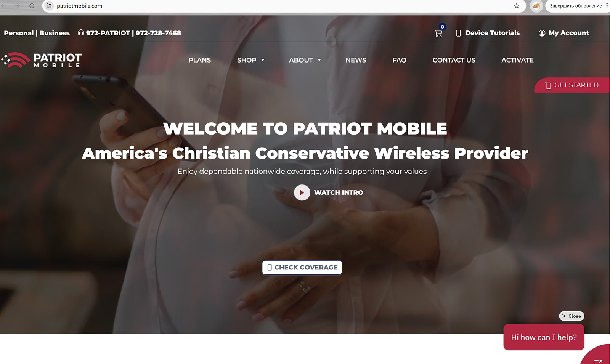Click the address bar URL field
This screenshot has height=364, width=610.
(282, 6)
